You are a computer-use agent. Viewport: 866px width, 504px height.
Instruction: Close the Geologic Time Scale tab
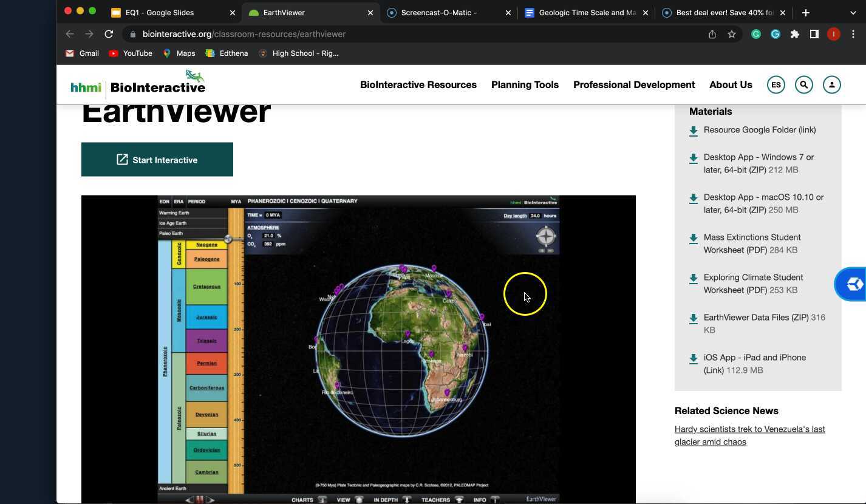pos(645,13)
